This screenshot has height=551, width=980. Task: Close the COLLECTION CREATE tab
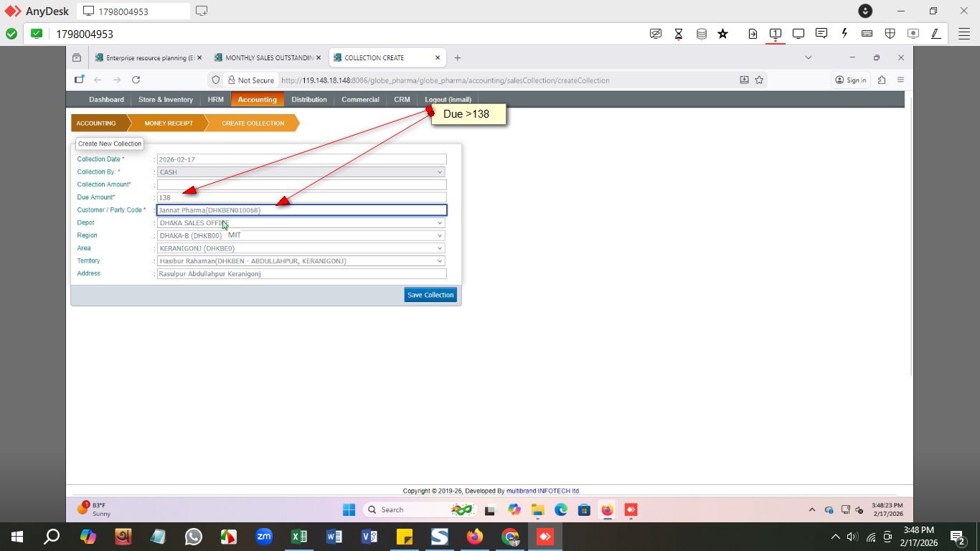point(438,57)
